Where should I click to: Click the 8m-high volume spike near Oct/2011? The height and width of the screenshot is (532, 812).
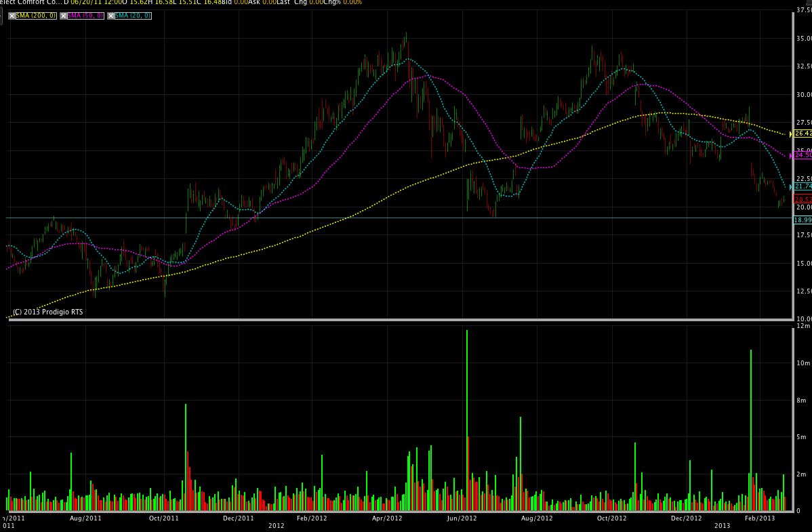[x=186, y=457]
